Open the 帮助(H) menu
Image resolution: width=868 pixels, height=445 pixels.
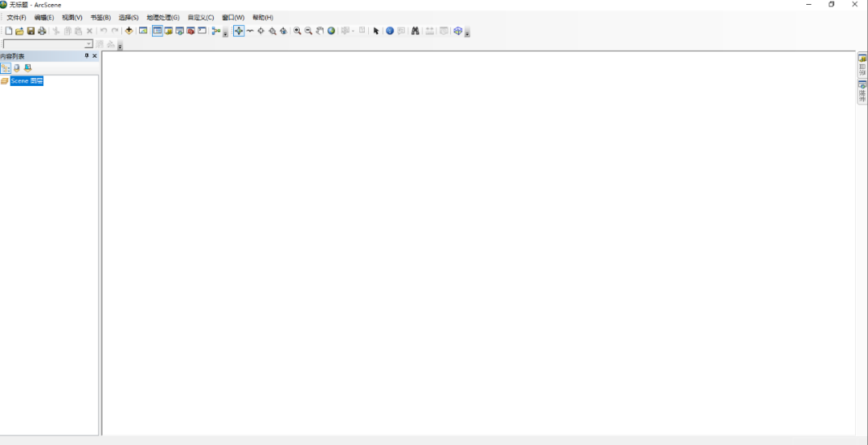[x=263, y=17]
